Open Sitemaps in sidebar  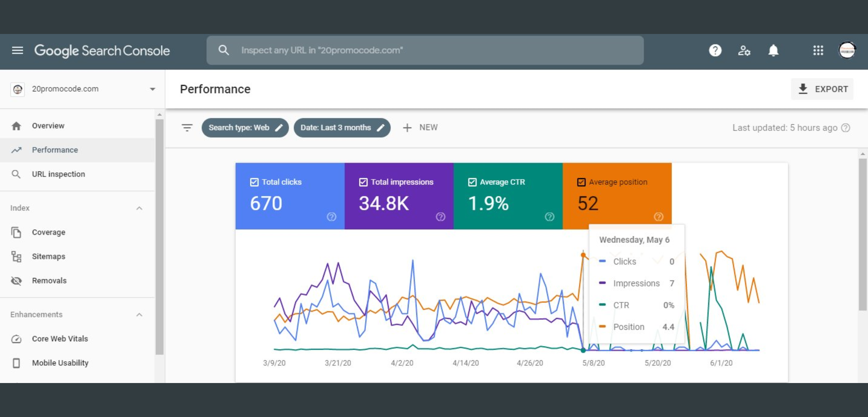tap(49, 256)
